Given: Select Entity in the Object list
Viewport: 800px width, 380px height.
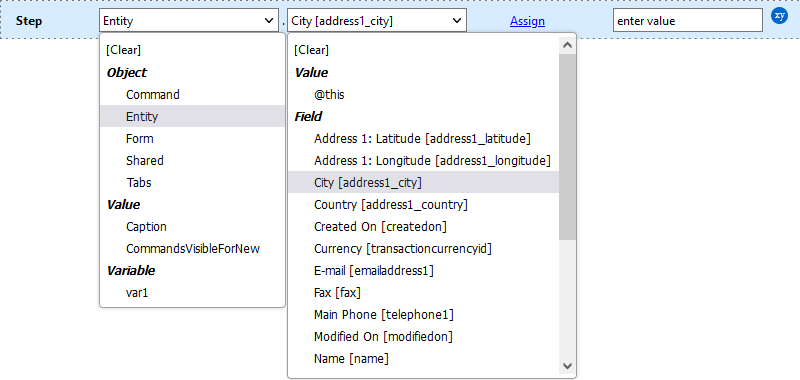Looking at the screenshot, I should [x=192, y=116].
